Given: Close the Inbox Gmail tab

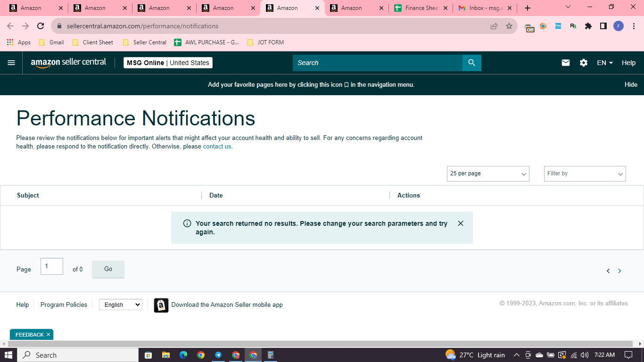Looking at the screenshot, I should pyautogui.click(x=510, y=8).
